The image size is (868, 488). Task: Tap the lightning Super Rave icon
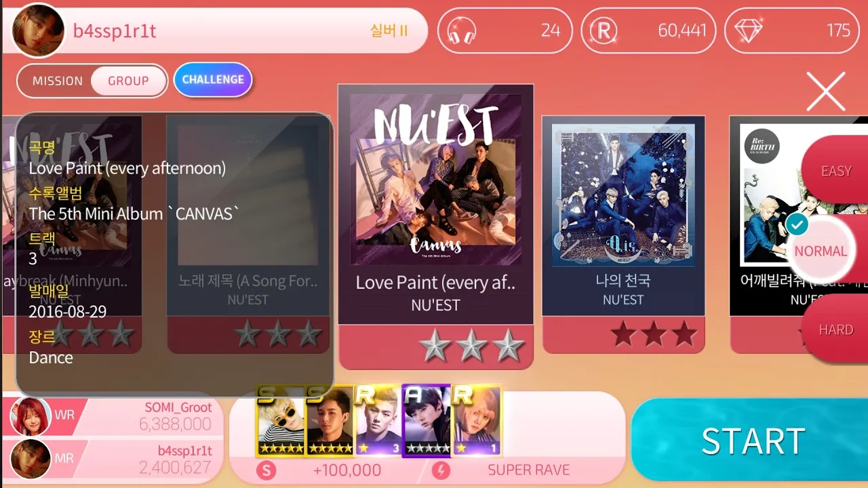[441, 470]
